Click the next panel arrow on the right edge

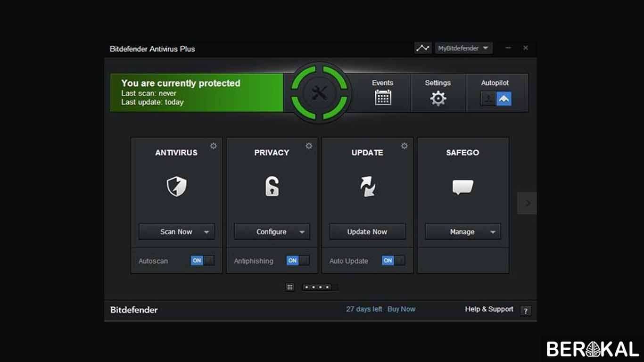527,203
